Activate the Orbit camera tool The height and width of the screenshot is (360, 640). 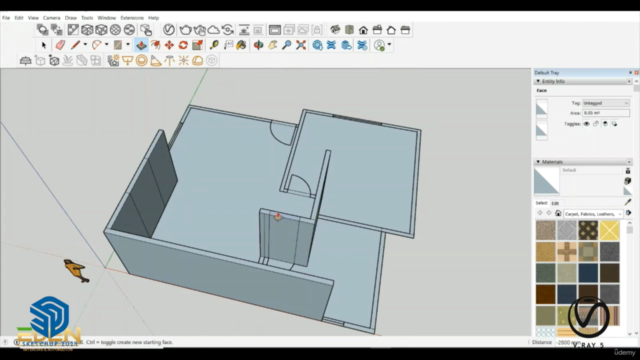[258, 45]
